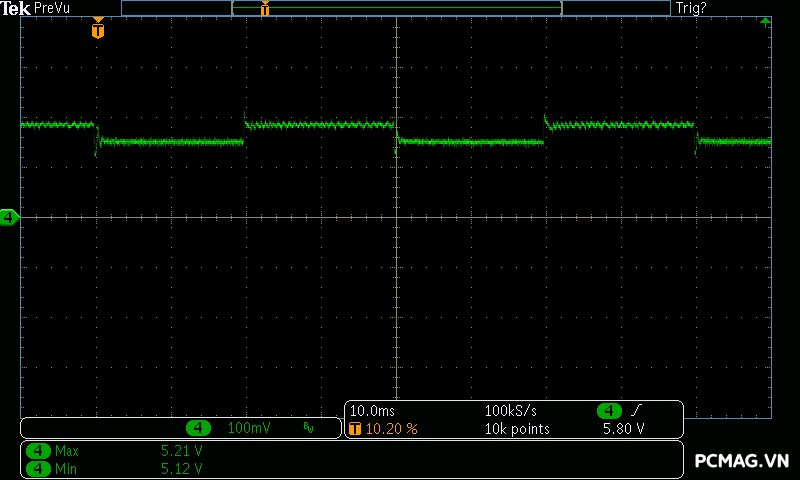Select the channel 4 ground reference marker
The height and width of the screenshot is (480, 800).
tap(9, 217)
